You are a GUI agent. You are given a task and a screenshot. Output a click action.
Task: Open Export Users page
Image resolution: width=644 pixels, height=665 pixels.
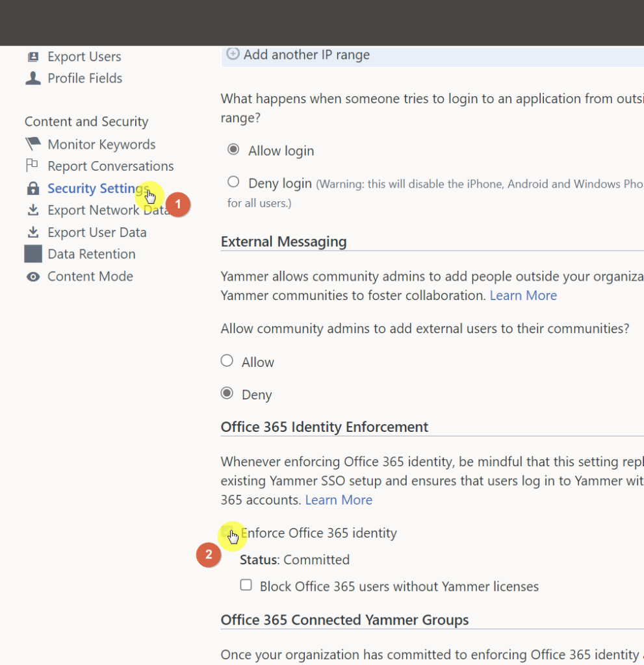tap(84, 57)
